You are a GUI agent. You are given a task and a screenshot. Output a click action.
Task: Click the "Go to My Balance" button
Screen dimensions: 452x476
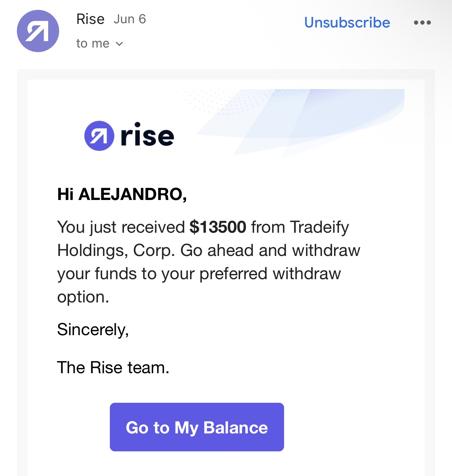pyautogui.click(x=197, y=427)
